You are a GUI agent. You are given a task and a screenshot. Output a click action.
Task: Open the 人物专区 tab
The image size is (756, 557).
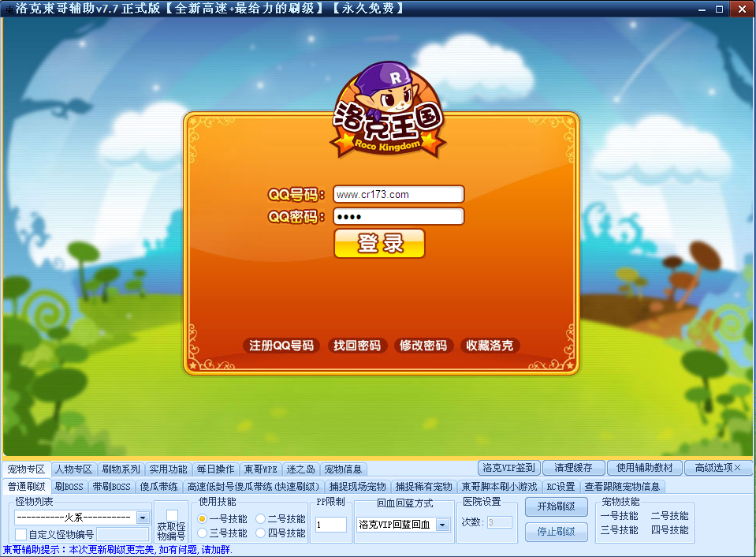(x=73, y=468)
